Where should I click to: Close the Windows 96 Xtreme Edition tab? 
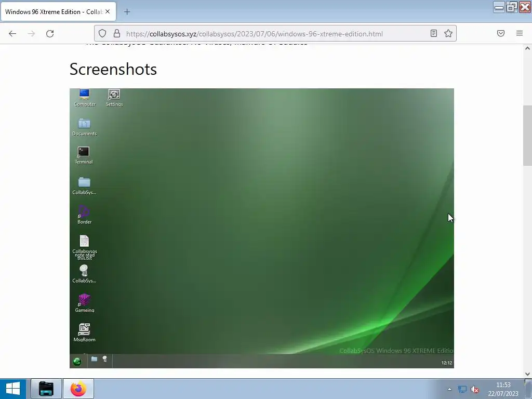[108, 11]
